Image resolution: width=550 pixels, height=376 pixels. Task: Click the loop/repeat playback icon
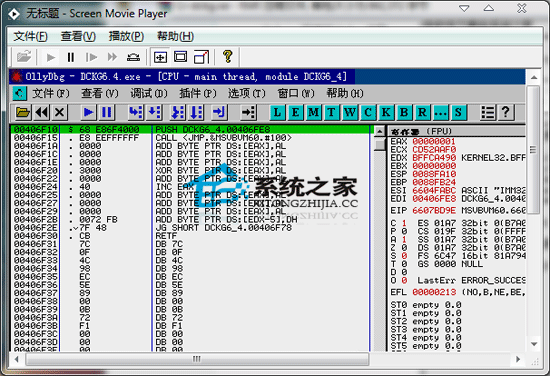[133, 57]
